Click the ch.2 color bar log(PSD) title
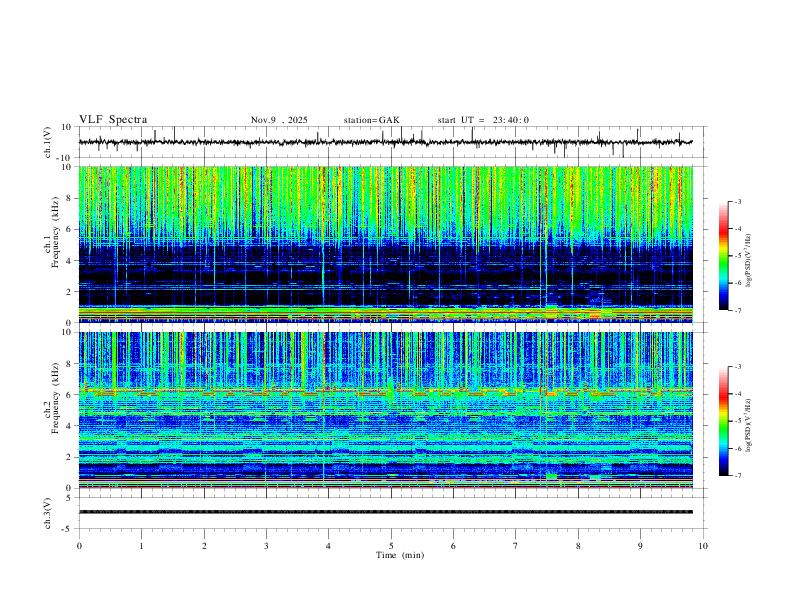Screen dimensions: 792x612 749,425
